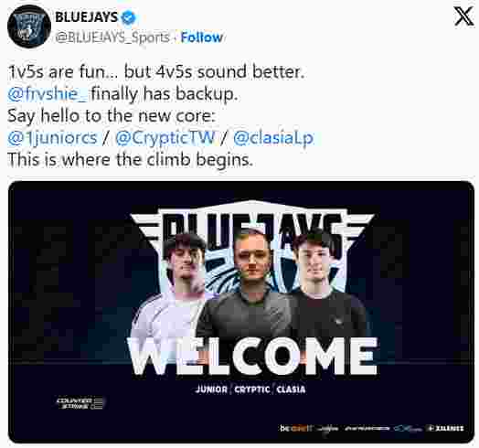Open the @BLUEJAYS_Sports handle

coord(112,37)
